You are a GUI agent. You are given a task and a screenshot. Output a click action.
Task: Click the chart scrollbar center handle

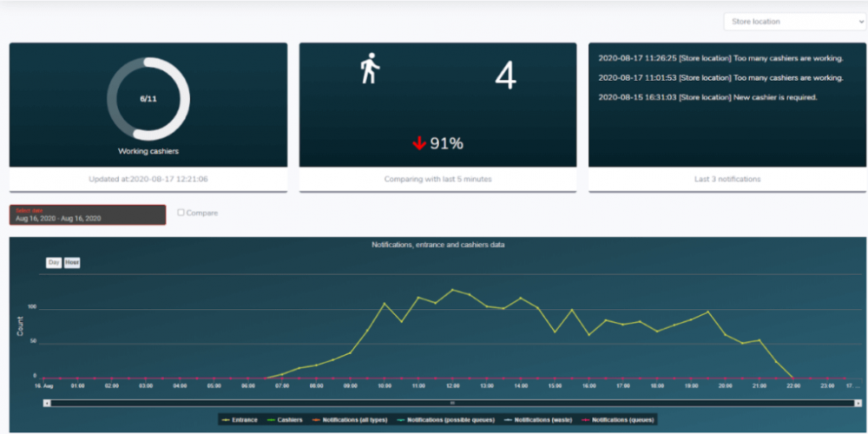[452, 403]
